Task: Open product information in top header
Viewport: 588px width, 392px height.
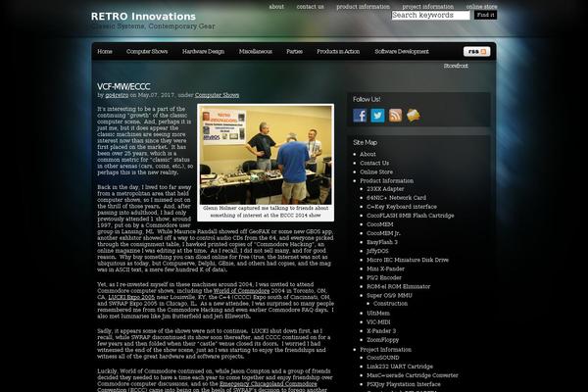Action: 363,7
